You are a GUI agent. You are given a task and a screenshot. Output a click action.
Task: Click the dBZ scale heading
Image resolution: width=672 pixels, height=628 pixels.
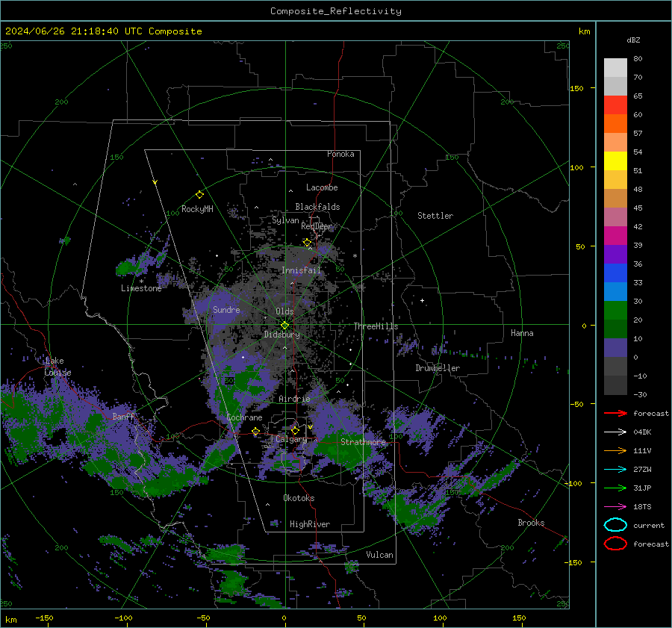tap(633, 40)
